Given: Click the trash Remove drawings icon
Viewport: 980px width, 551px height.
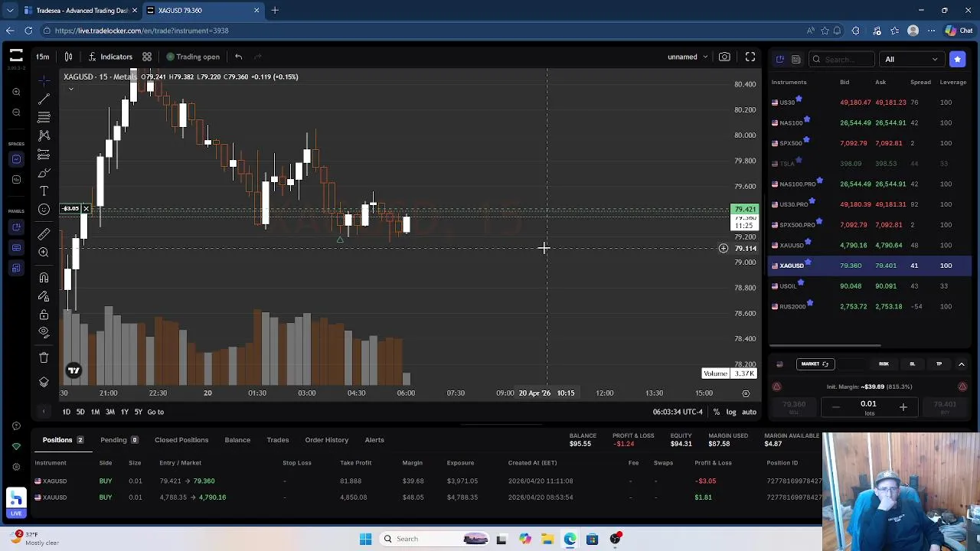Looking at the screenshot, I should (44, 357).
